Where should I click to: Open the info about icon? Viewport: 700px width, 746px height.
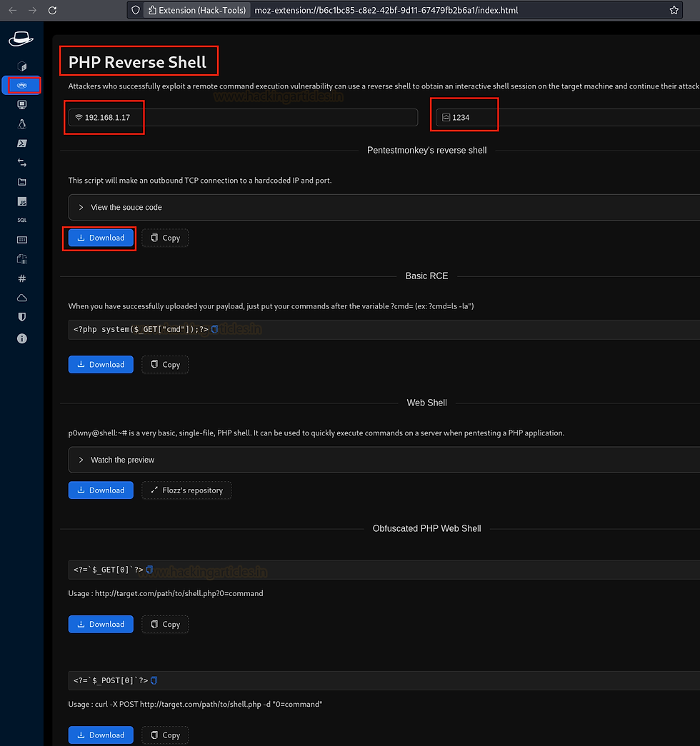click(x=22, y=338)
